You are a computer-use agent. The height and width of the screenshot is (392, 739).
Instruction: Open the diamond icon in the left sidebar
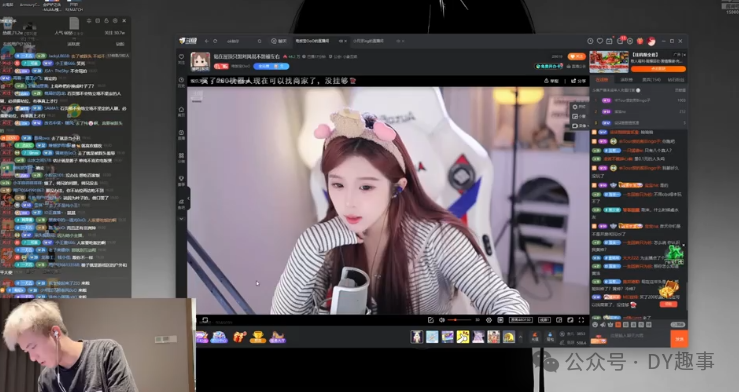181,180
